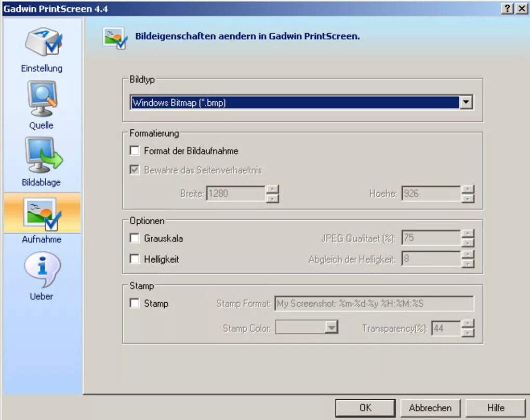
Task: Switch to the Aufnahme label
Action: (42, 239)
